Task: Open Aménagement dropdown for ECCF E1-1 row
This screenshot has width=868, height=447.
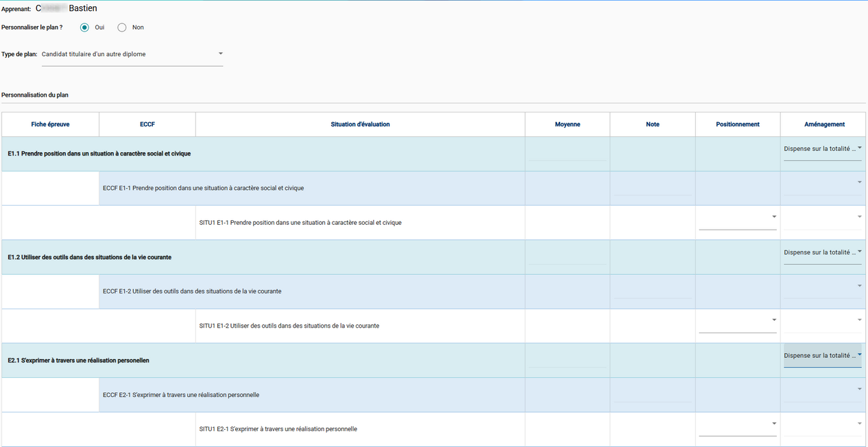Action: pos(822,184)
